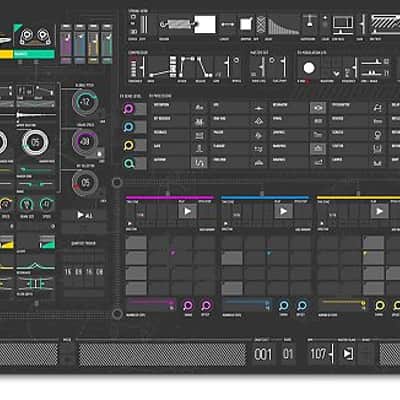The image size is (400, 400).
Task: Click the highlighted top icon in third icon column
Action: pos(318,108)
